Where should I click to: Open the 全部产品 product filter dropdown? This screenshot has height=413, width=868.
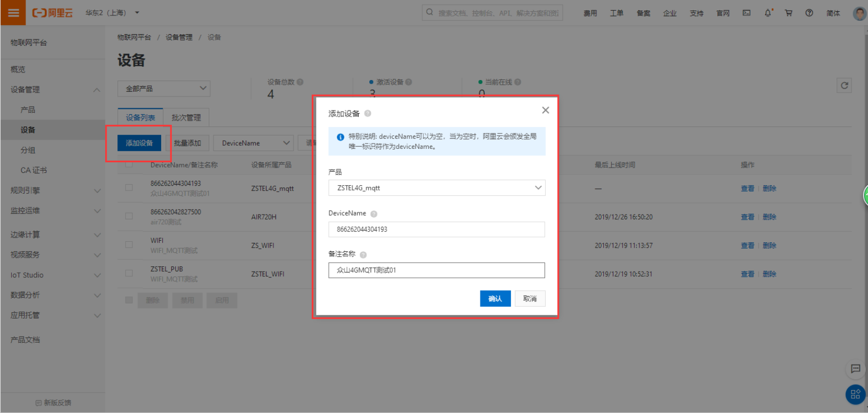(164, 89)
